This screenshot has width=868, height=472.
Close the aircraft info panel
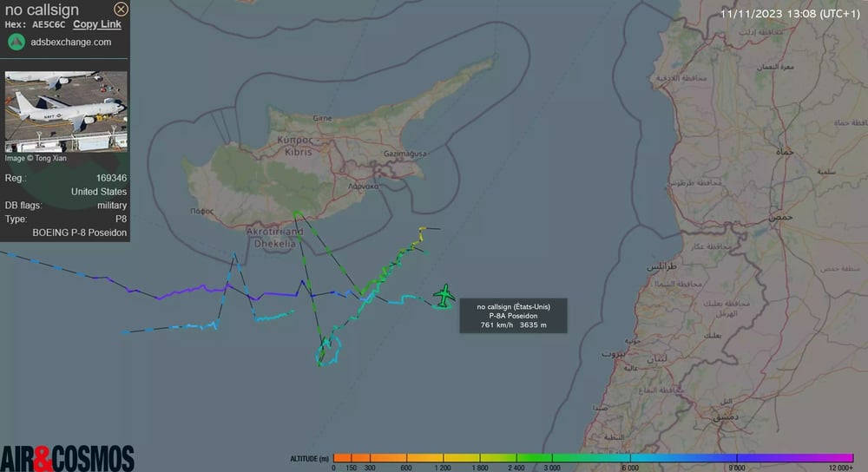121,9
